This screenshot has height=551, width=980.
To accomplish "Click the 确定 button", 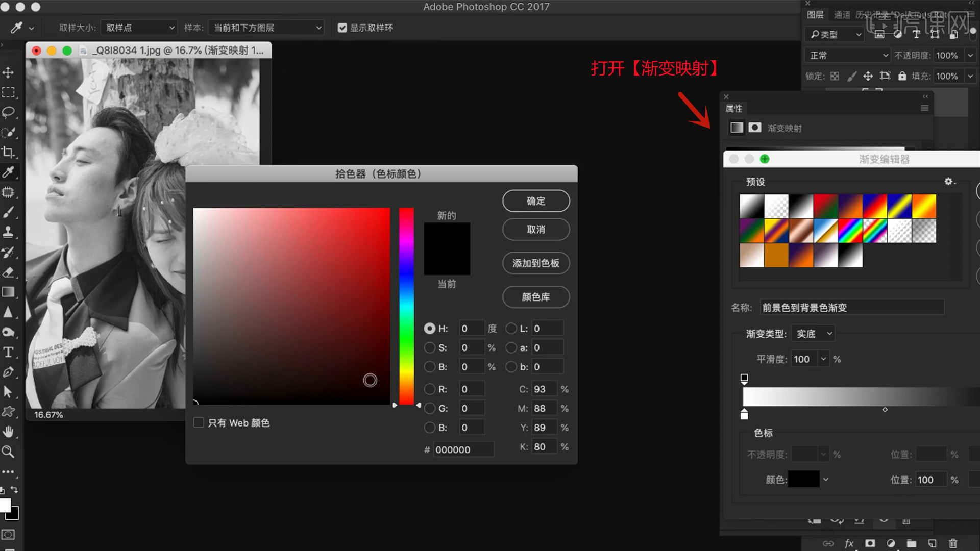I will point(536,201).
